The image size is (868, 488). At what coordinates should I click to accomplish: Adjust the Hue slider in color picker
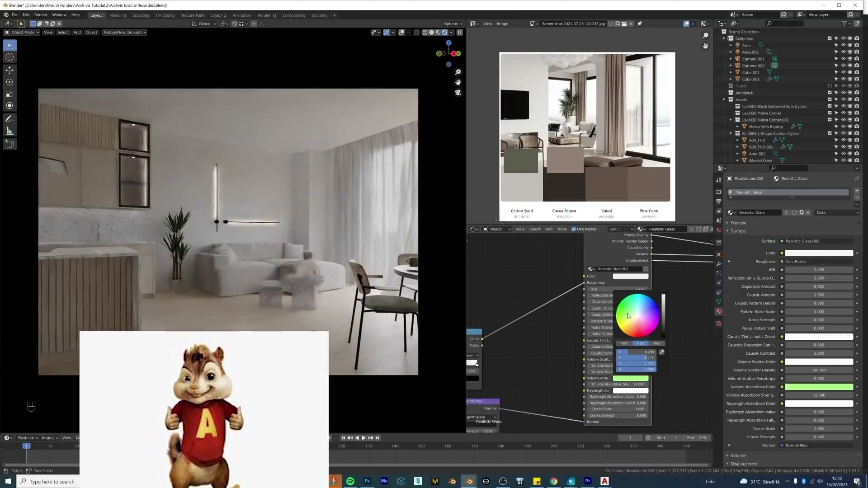(636, 352)
